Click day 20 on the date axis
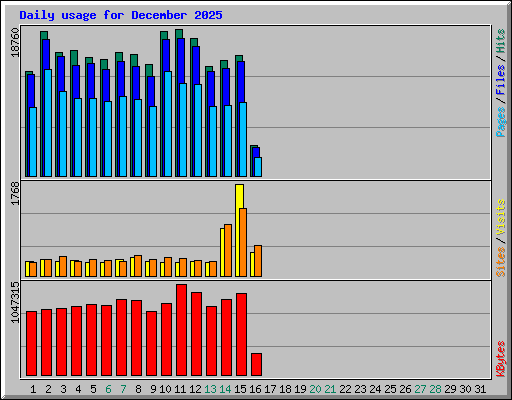This screenshot has height=400, width=512. 315,389
